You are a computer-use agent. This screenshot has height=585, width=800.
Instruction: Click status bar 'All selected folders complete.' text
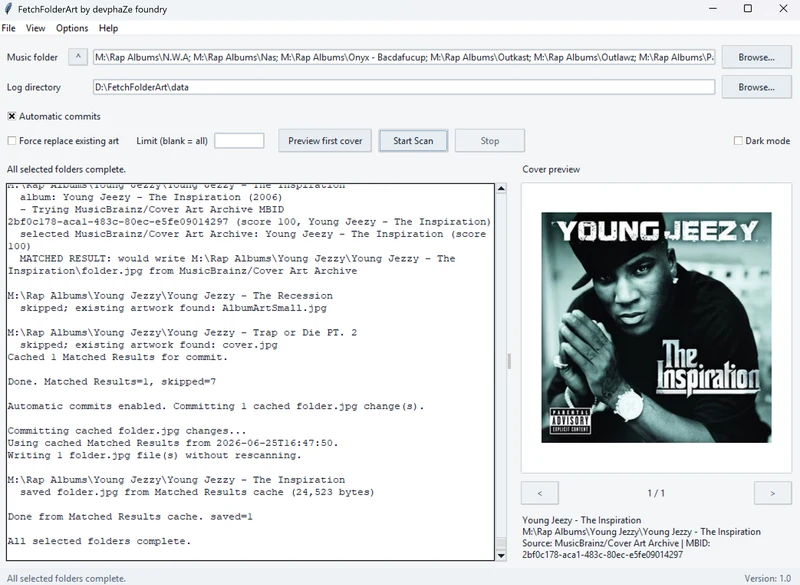click(x=66, y=578)
